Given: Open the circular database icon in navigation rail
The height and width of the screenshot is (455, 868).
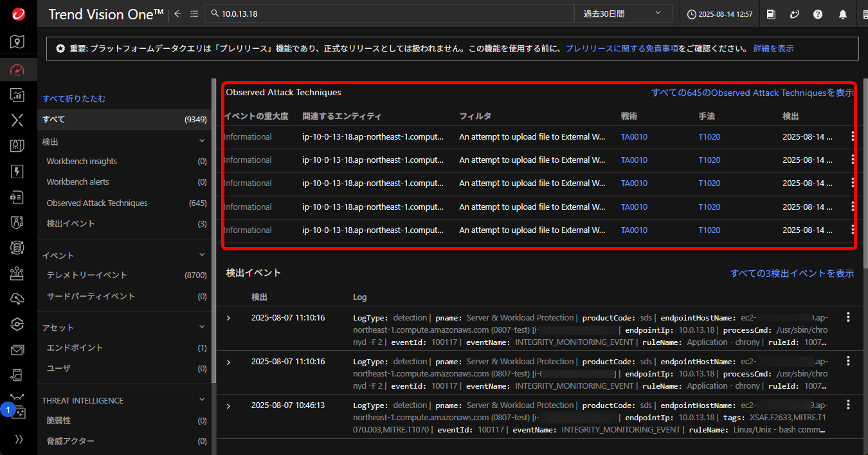Looking at the screenshot, I should tap(18, 247).
